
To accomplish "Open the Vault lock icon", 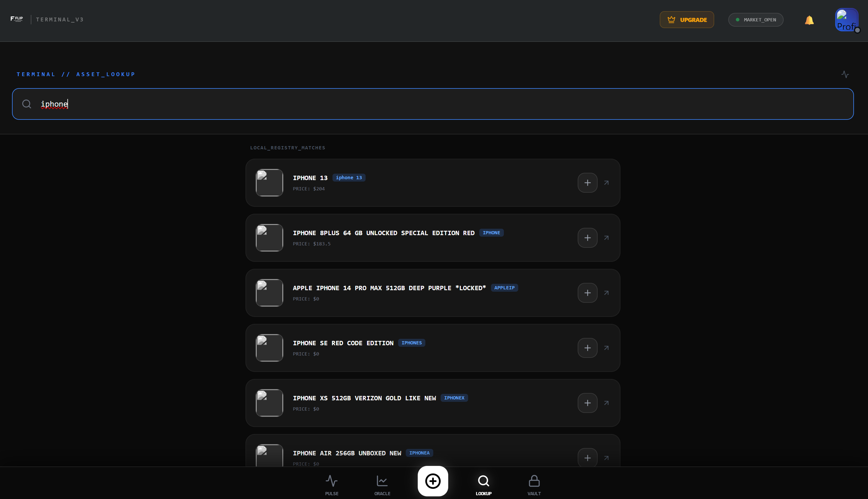I will (x=534, y=481).
